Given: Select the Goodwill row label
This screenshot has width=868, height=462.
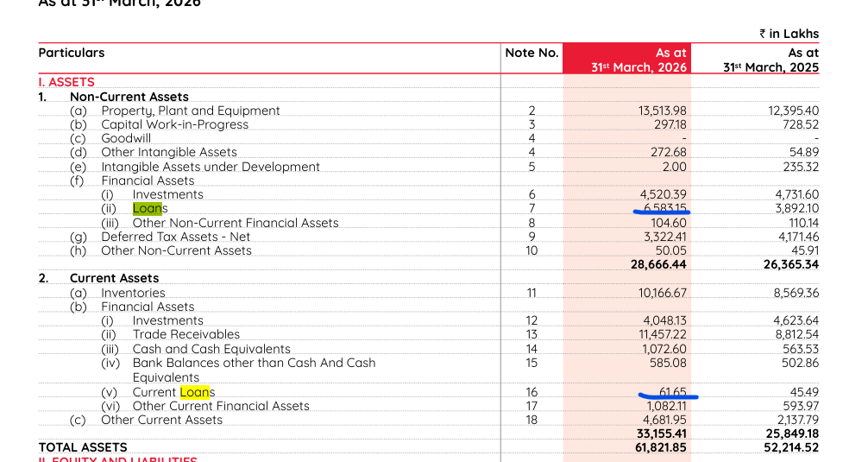Looking at the screenshot, I should point(126,138).
